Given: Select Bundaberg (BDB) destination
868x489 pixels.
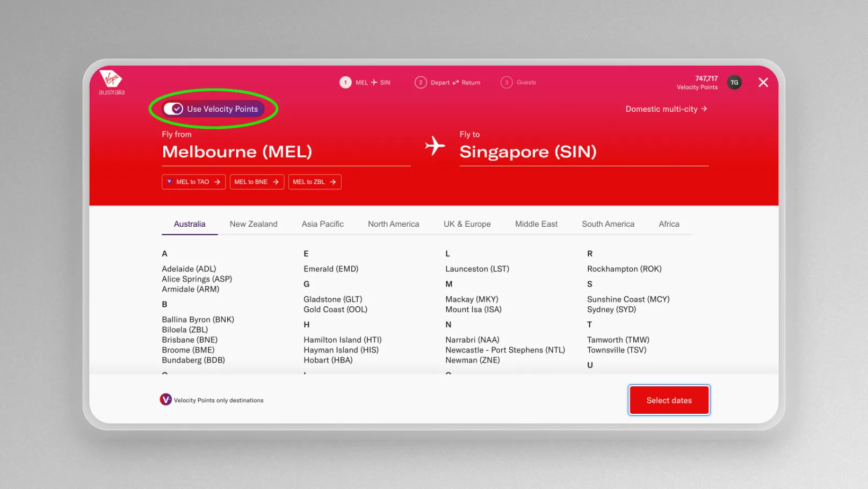Looking at the screenshot, I should pos(193,360).
